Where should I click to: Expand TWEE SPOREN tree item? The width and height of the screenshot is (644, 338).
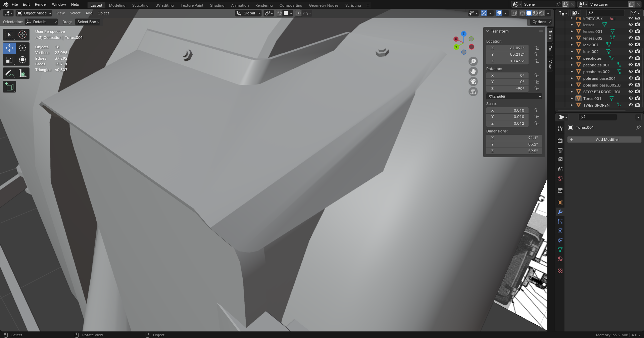[572, 105]
